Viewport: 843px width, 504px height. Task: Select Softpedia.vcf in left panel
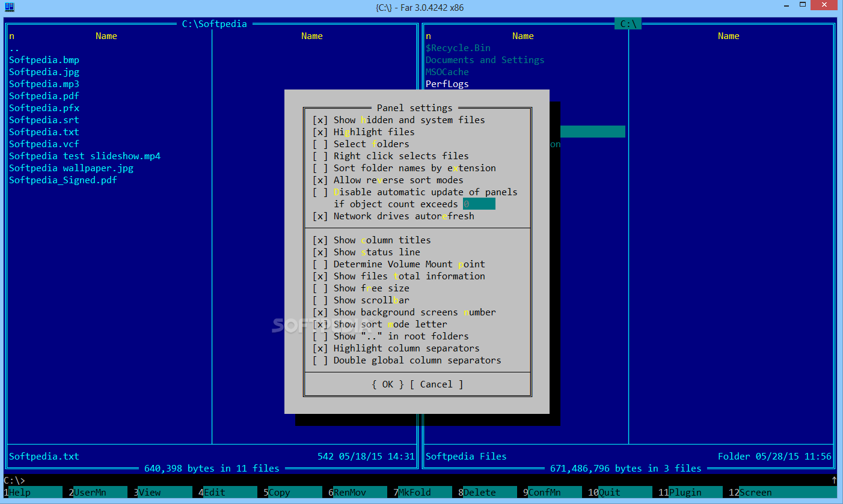tap(44, 144)
